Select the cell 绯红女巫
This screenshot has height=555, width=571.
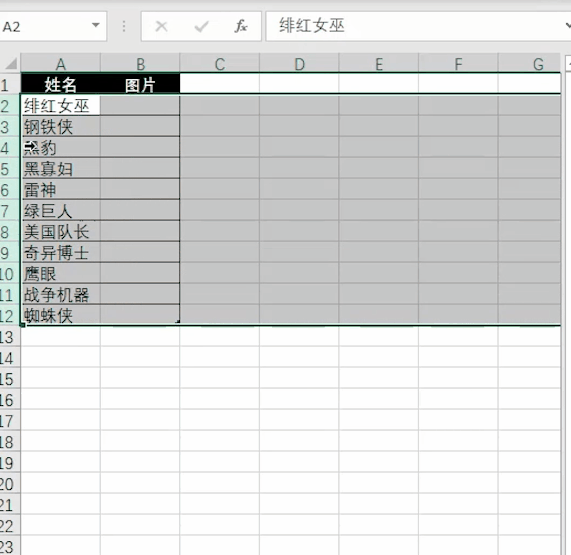click(60, 106)
